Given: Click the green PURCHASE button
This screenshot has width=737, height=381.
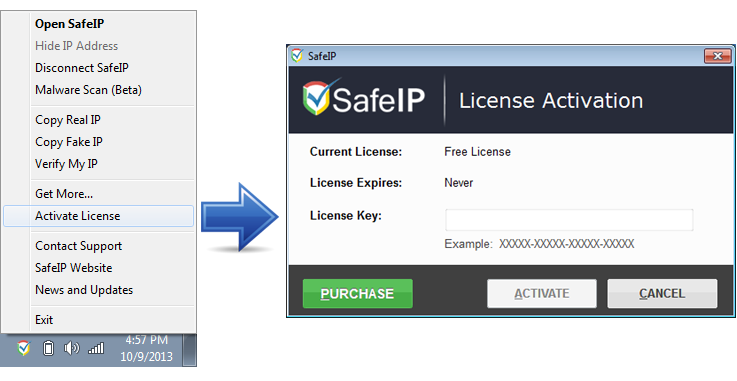Looking at the screenshot, I should [358, 294].
